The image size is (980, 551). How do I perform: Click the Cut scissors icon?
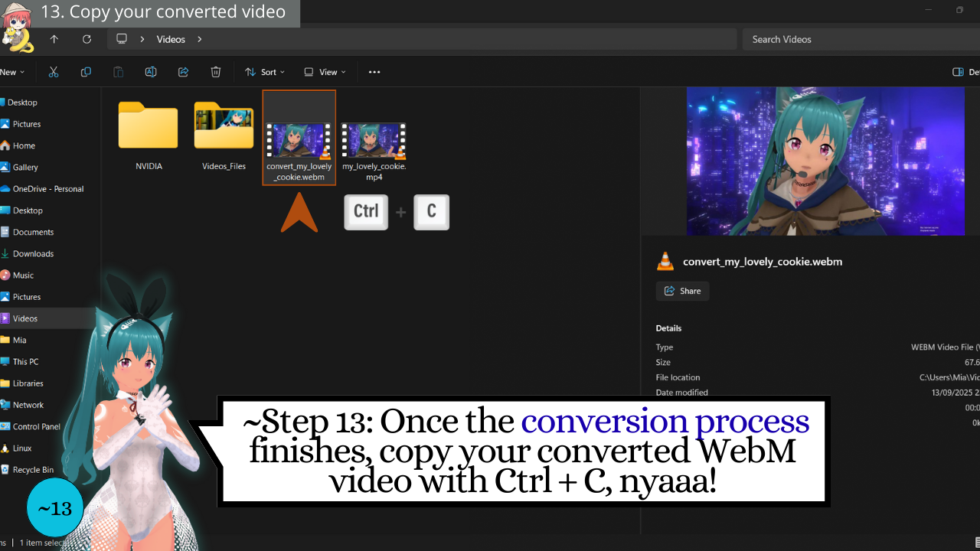[x=54, y=72]
